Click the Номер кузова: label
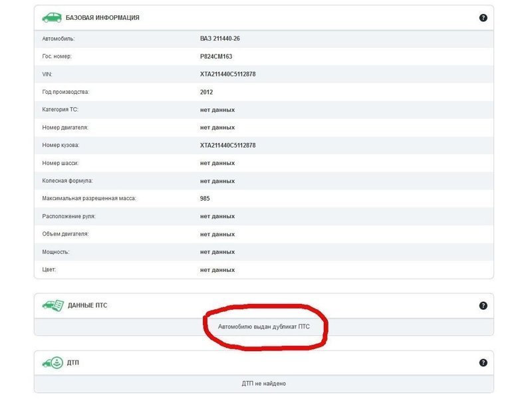Viewport: 532px width, 399px height. 61,145
